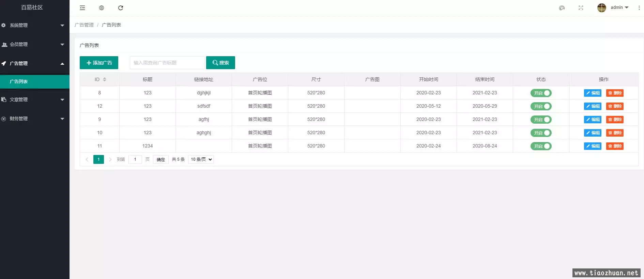Sort the table by the ID column arrows

click(105, 79)
